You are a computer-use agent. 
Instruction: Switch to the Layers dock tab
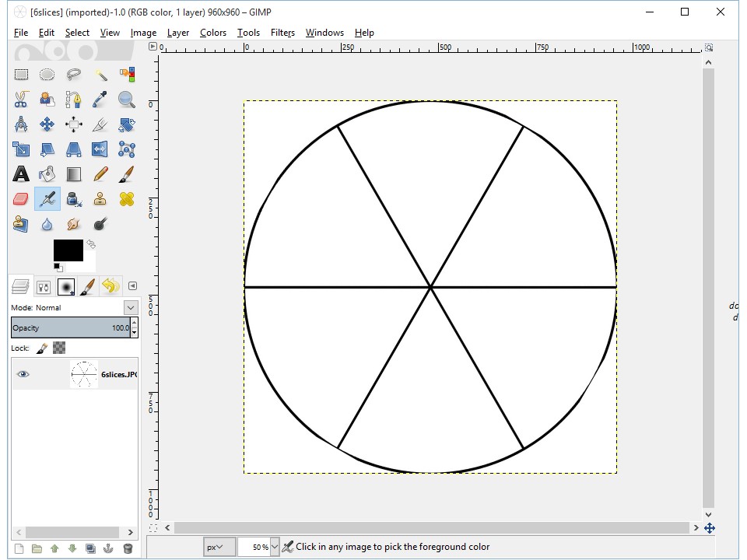click(20, 287)
